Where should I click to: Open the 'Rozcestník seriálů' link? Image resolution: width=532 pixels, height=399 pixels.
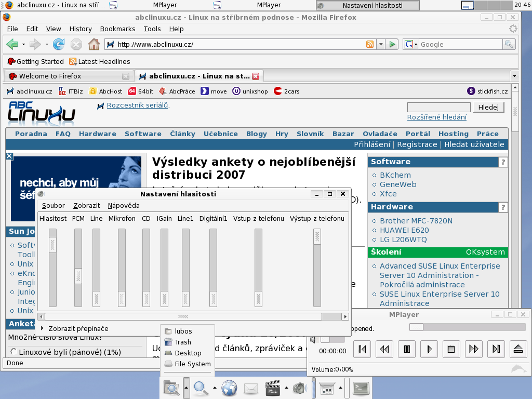137,105
